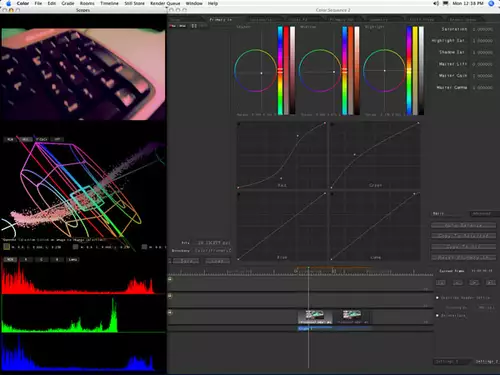Click the lock icon on the third timeline track
500x375 pixels.
[x=170, y=313]
